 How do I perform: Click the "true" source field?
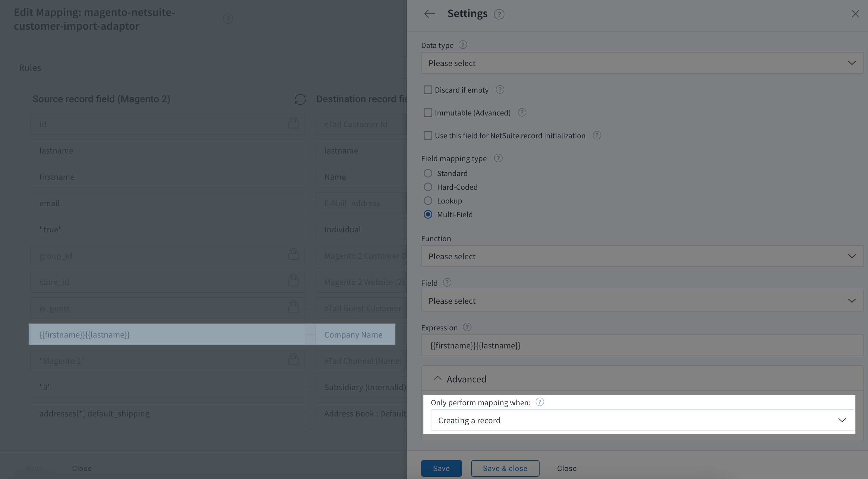(x=168, y=229)
